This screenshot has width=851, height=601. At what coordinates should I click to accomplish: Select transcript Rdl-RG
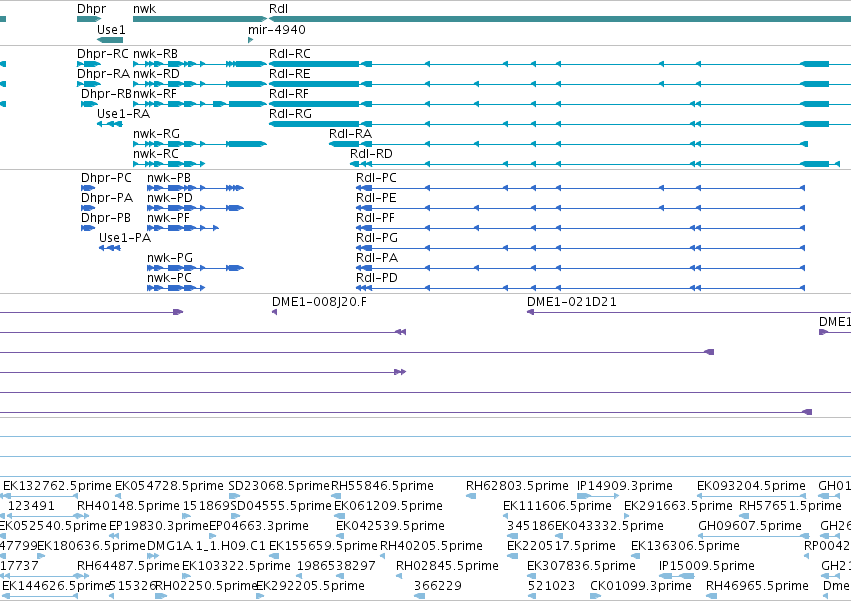[x=290, y=114]
